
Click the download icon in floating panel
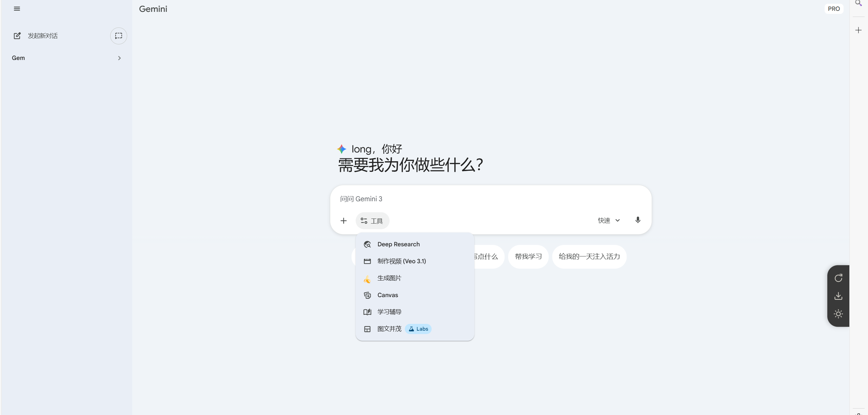(838, 296)
